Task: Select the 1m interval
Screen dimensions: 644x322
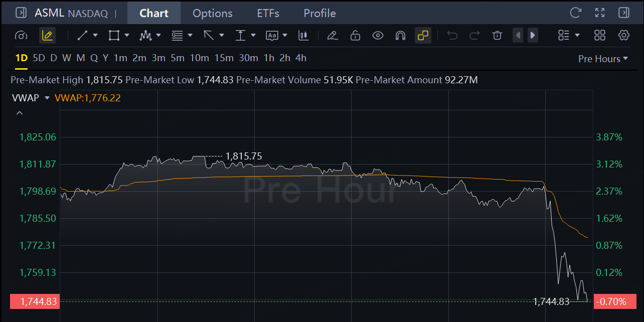Action: pyautogui.click(x=120, y=58)
